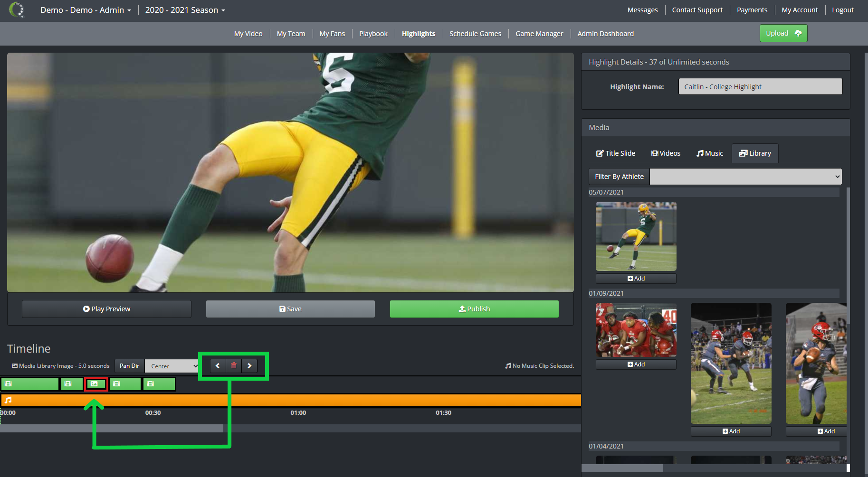Image resolution: width=868 pixels, height=477 pixels.
Task: Click the media library vertical scrollbar
Action: (x=848, y=256)
